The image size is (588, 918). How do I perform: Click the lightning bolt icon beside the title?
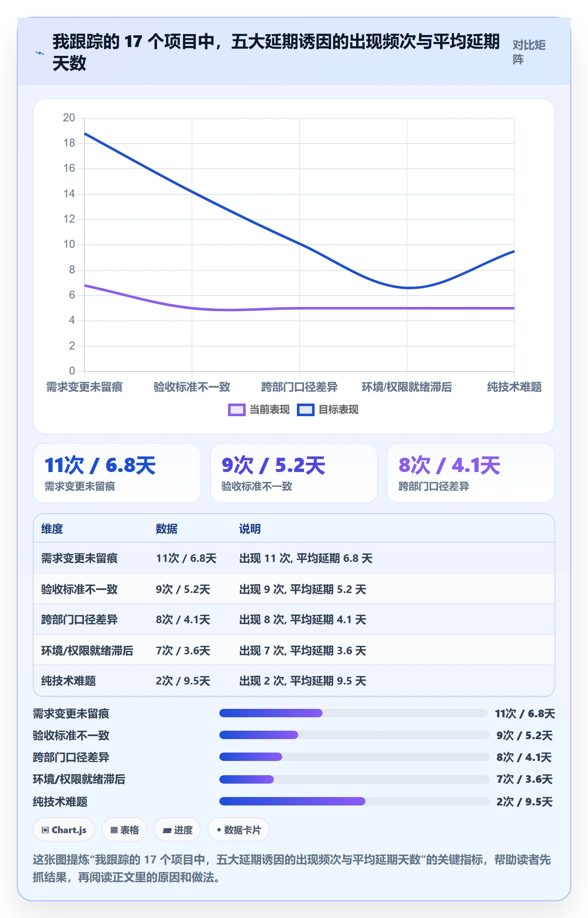(40, 53)
